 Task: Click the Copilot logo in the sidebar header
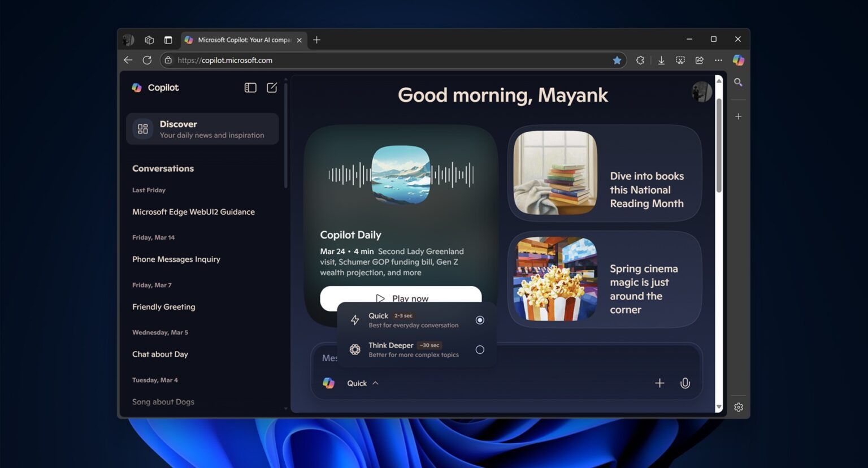pos(137,88)
